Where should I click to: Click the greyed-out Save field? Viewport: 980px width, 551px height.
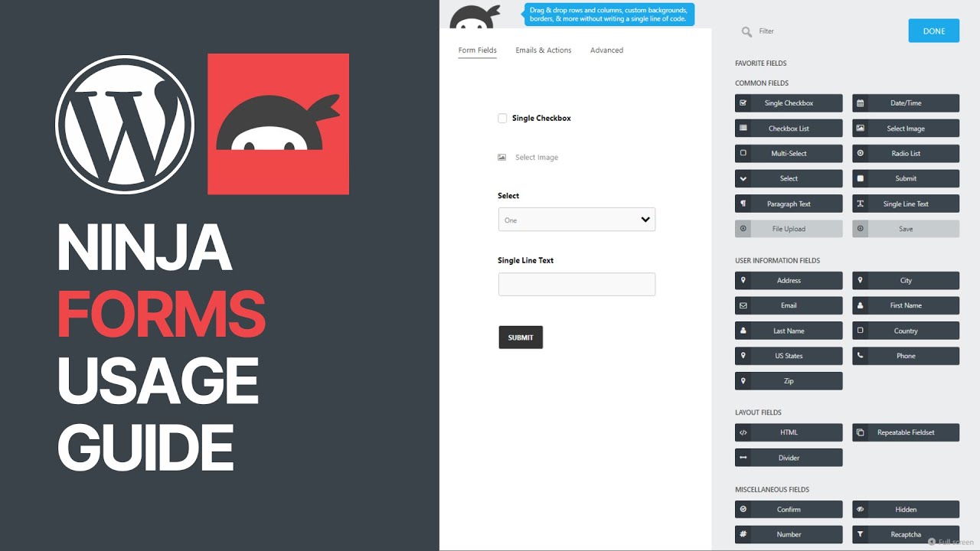click(x=906, y=229)
